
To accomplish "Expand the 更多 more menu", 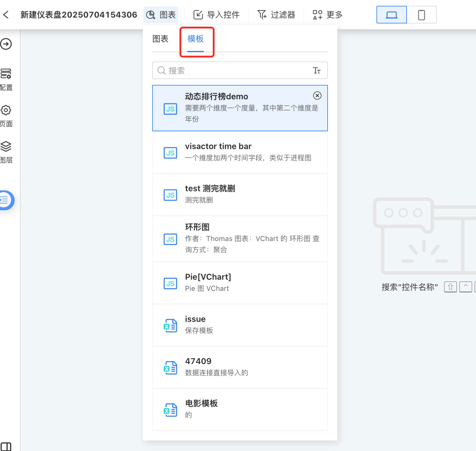I will tap(328, 15).
